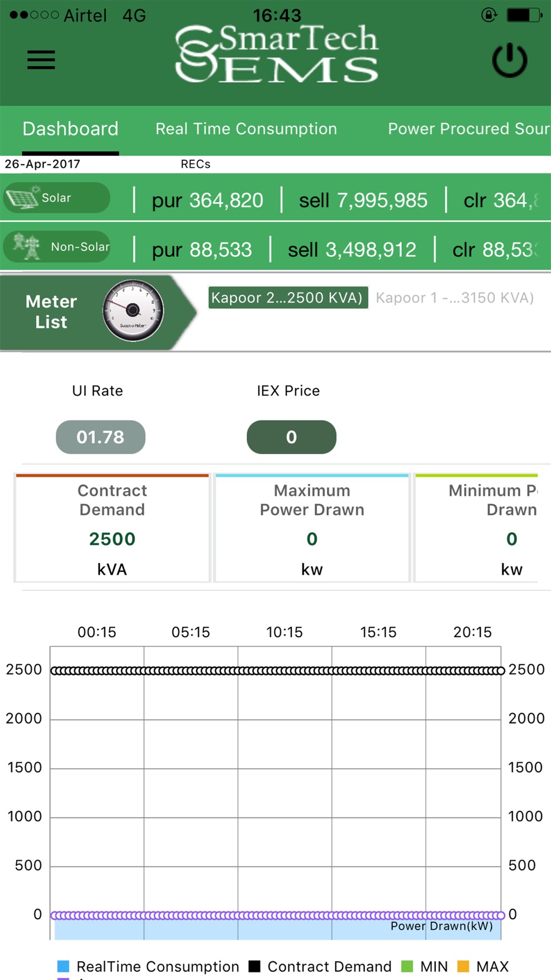Tap the UI Rate 01.78 button
Viewport: 551px width, 980px height.
pyautogui.click(x=100, y=437)
